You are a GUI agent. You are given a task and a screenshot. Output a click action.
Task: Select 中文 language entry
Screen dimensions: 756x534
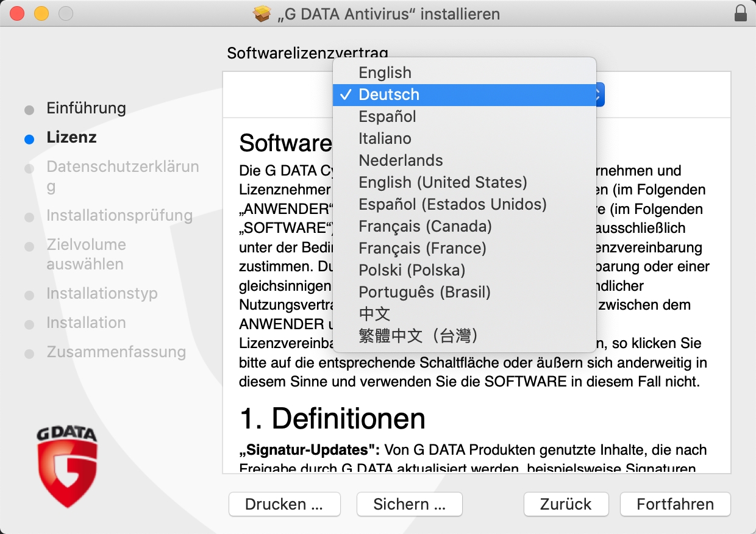(464, 314)
